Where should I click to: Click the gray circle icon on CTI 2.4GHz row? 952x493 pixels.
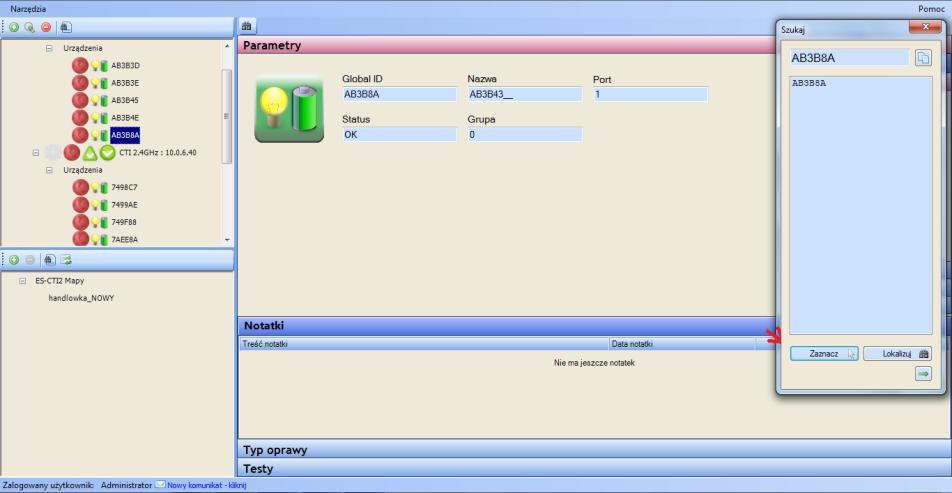53,152
